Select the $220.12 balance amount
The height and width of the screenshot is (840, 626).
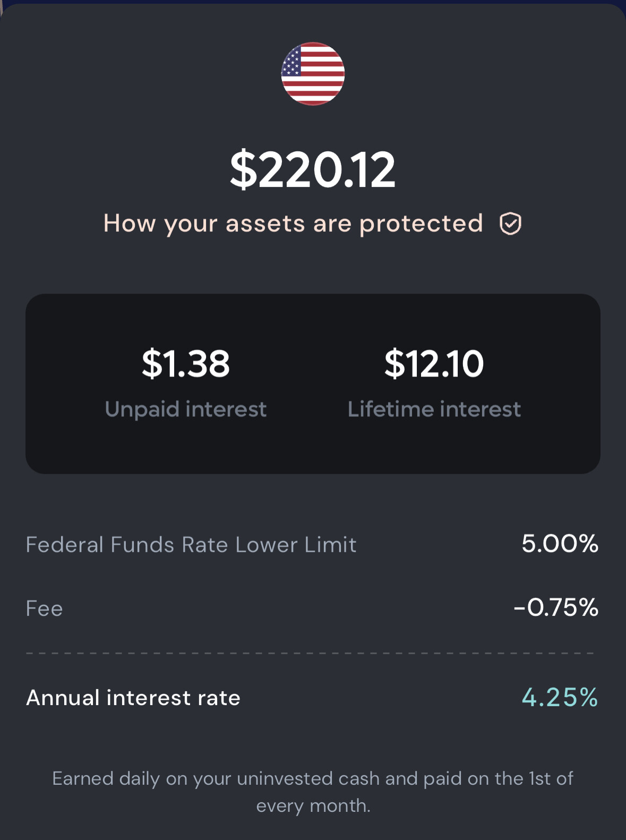click(313, 169)
